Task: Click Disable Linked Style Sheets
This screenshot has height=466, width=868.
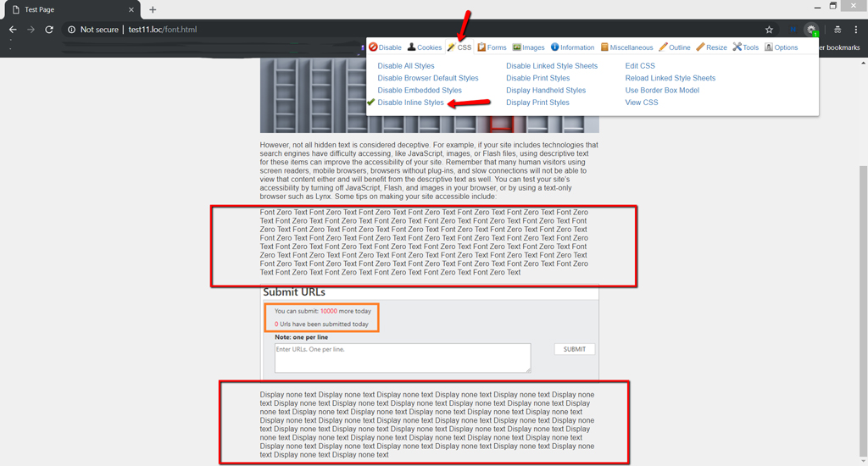Action: pos(552,66)
